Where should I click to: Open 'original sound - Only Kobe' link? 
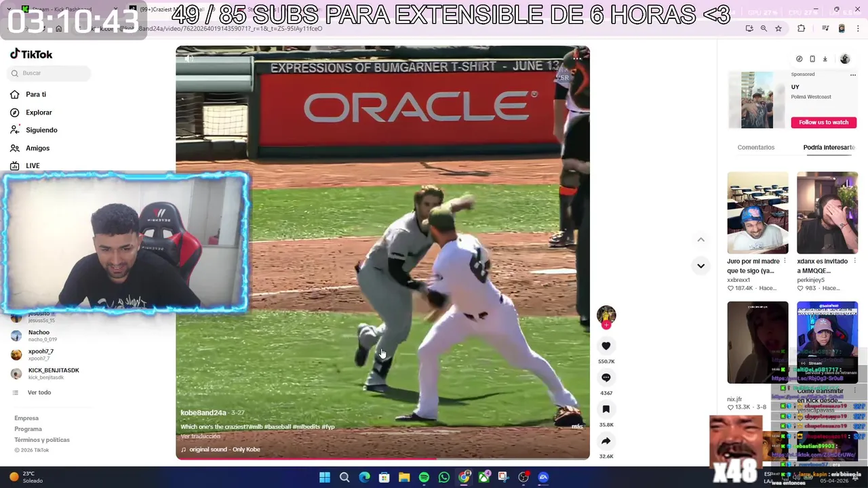tap(224, 449)
